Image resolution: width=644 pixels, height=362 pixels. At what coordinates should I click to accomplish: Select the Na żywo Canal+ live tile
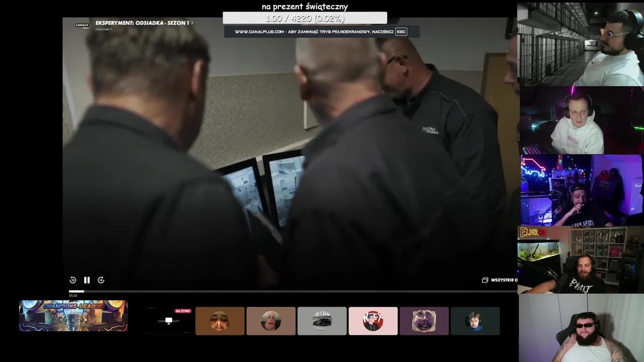pyautogui.click(x=169, y=321)
